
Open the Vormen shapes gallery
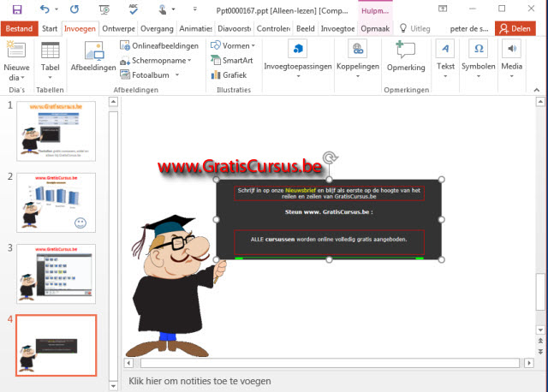coord(233,45)
